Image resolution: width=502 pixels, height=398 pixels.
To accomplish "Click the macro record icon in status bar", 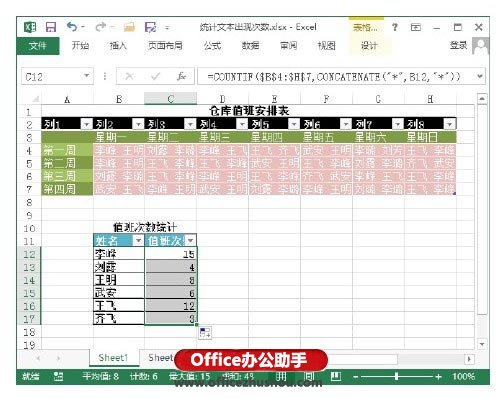I will (58, 377).
